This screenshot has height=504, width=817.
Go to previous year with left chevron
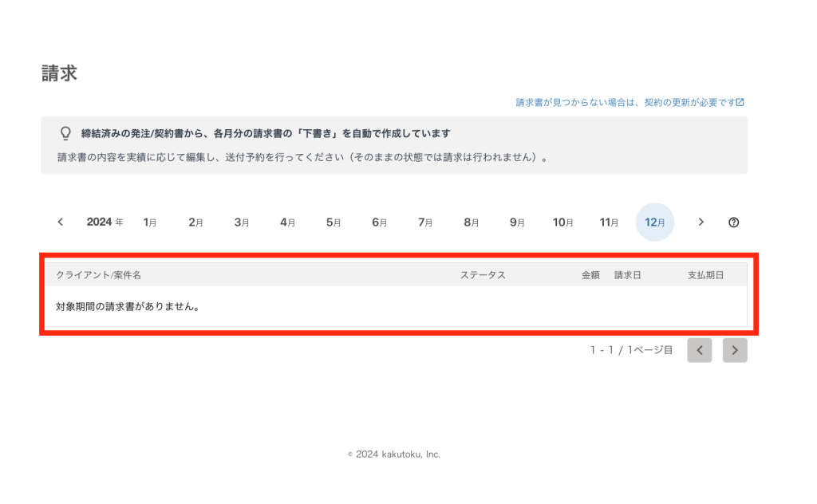61,222
